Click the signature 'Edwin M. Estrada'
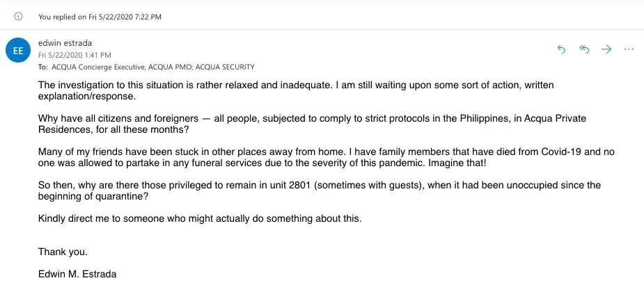Image resolution: width=644 pixels, height=301 pixels. pyautogui.click(x=77, y=274)
